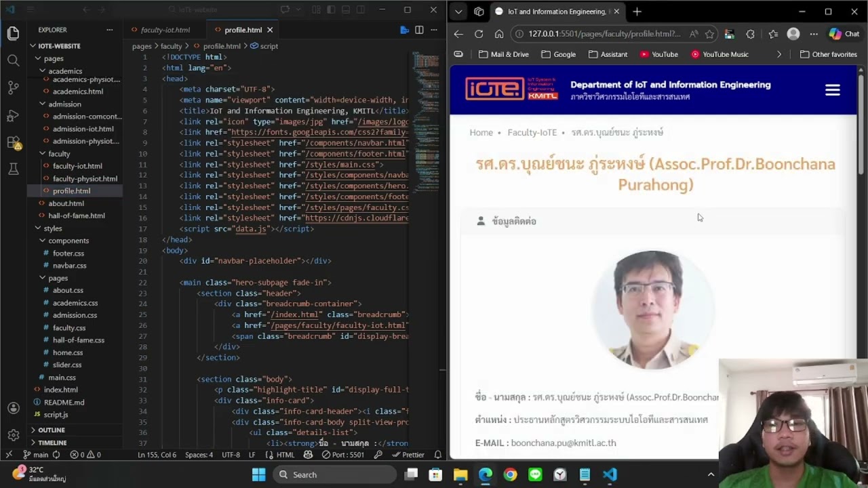Open the VS Code chat icon in title bar
The height and width of the screenshot is (488, 868).
click(285, 10)
